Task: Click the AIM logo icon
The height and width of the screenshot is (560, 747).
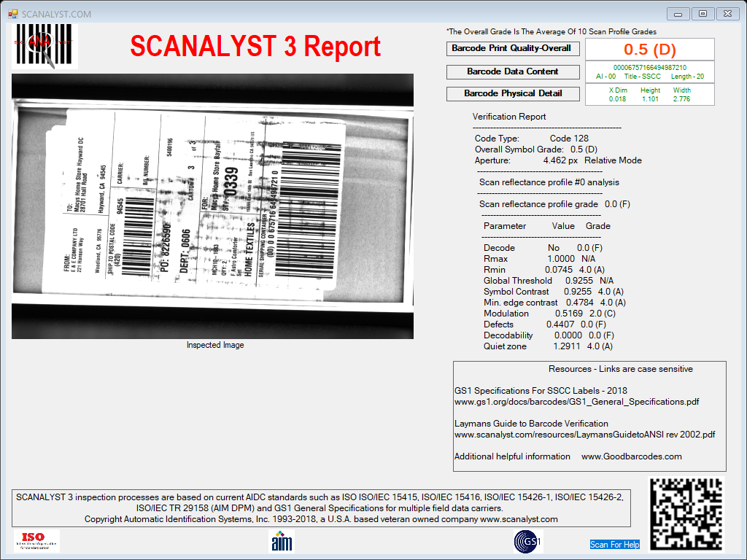Action: pos(282,541)
